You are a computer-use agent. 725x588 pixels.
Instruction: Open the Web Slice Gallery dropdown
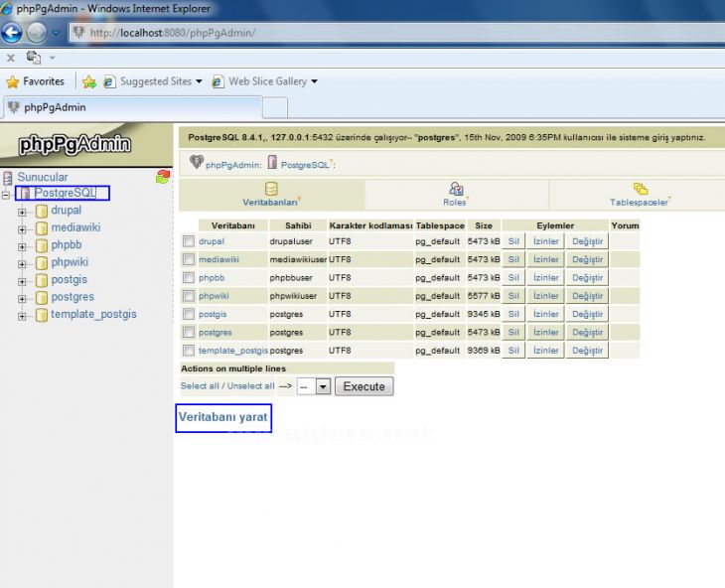click(315, 81)
